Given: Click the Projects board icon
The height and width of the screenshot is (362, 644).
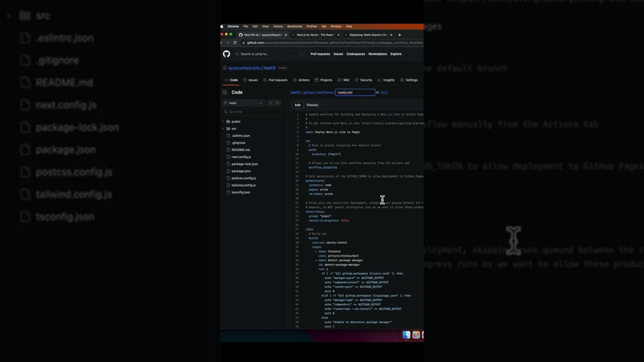Looking at the screenshot, I should coord(317,80).
